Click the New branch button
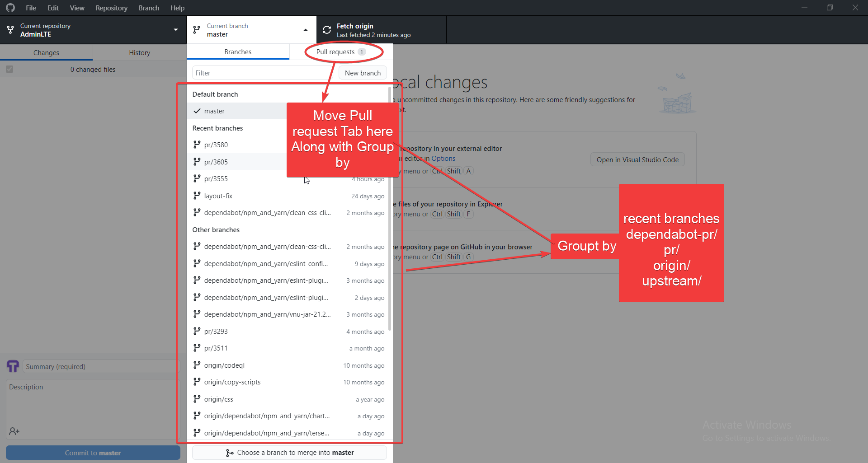868x463 pixels. tap(362, 72)
